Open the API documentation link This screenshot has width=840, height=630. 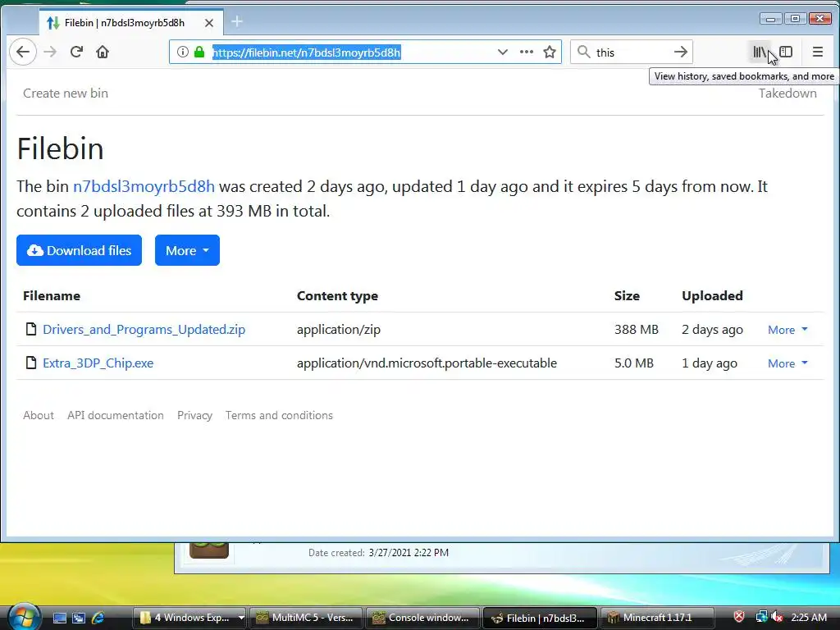tap(116, 415)
